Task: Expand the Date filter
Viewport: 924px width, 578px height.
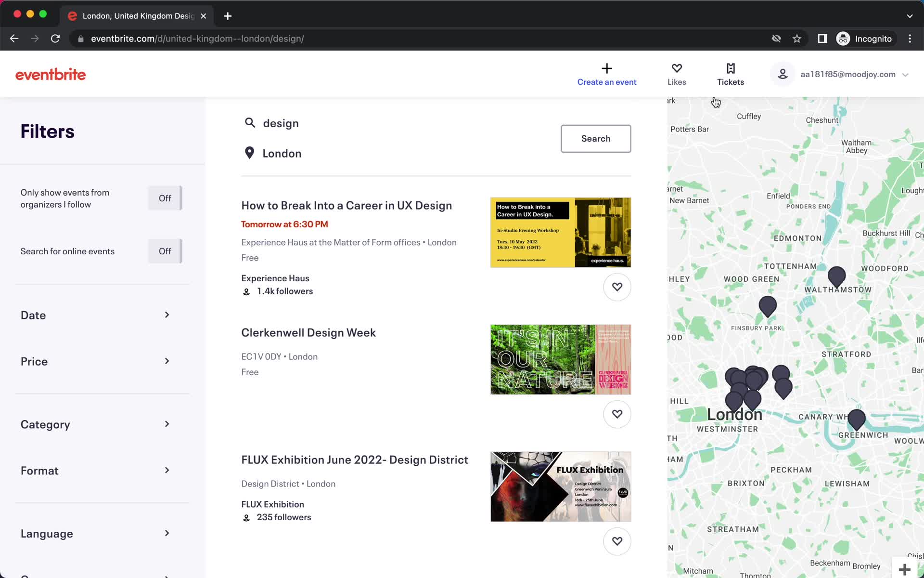Action: (x=96, y=315)
